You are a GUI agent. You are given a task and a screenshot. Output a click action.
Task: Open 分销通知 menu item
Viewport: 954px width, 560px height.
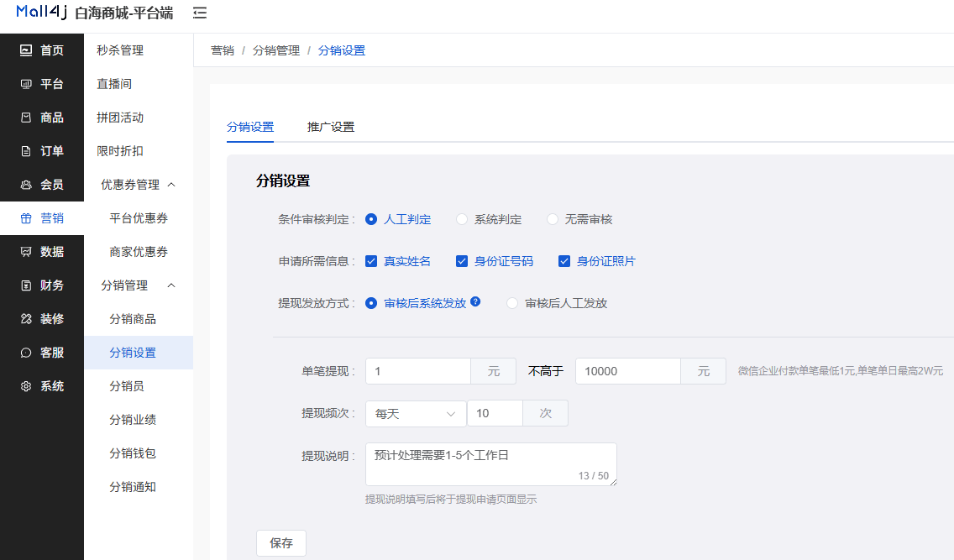click(x=138, y=487)
